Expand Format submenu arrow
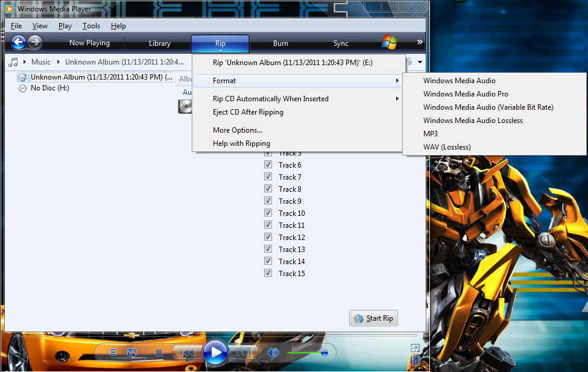Viewport: 588px width, 372px height. [397, 81]
